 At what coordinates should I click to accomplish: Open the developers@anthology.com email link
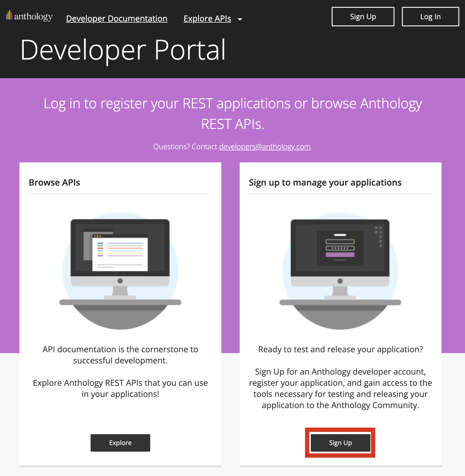265,147
